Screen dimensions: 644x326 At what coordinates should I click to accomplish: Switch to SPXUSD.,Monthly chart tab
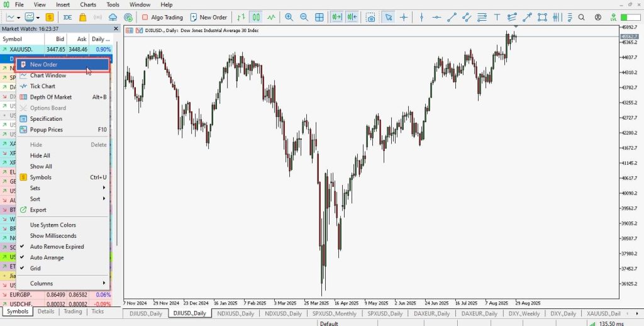(x=334, y=313)
